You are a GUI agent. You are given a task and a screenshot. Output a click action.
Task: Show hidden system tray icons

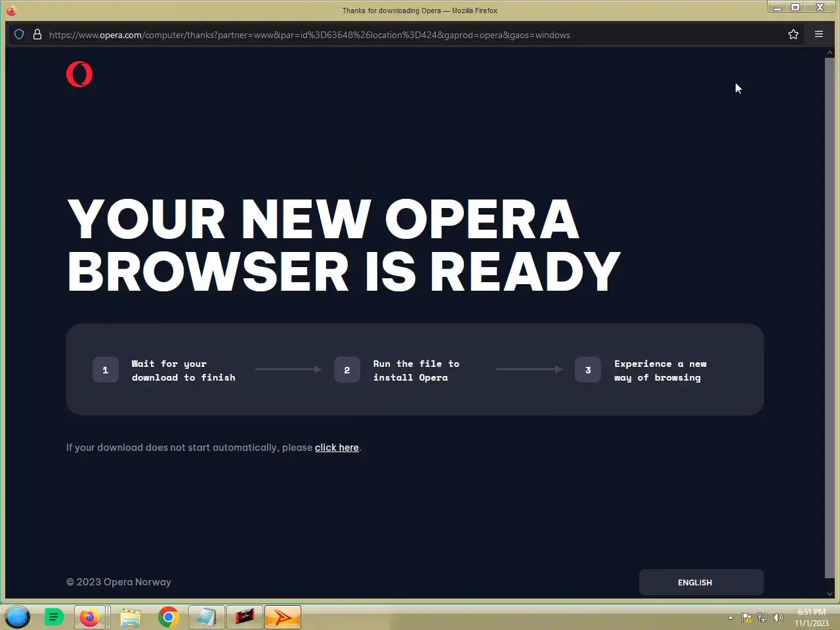(730, 618)
